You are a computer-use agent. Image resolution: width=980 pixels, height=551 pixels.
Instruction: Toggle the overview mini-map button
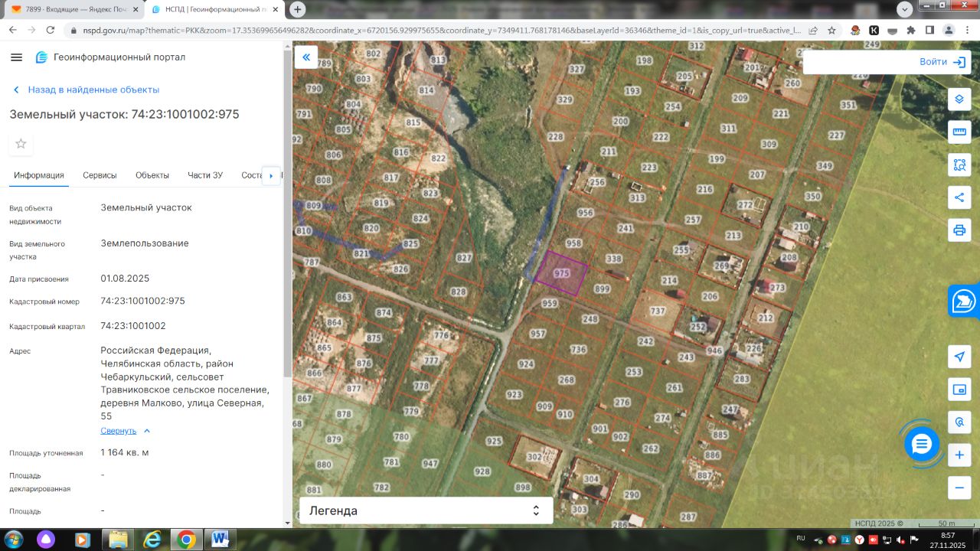click(959, 390)
